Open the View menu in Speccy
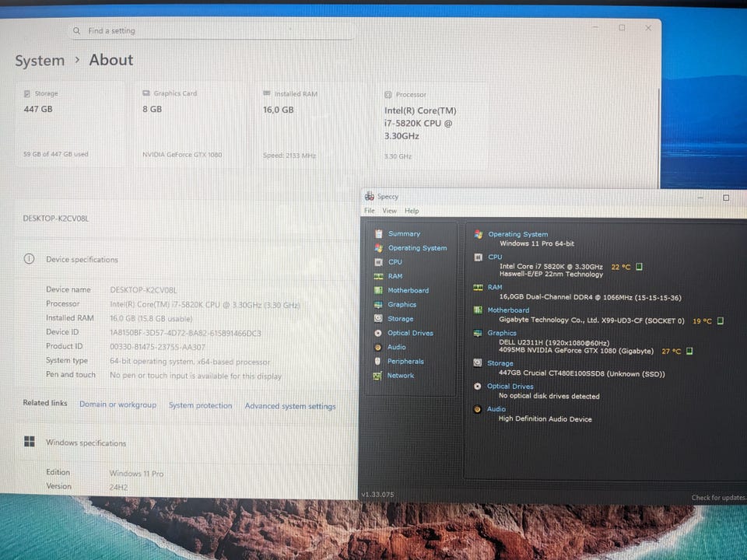The height and width of the screenshot is (560, 747). pos(389,211)
